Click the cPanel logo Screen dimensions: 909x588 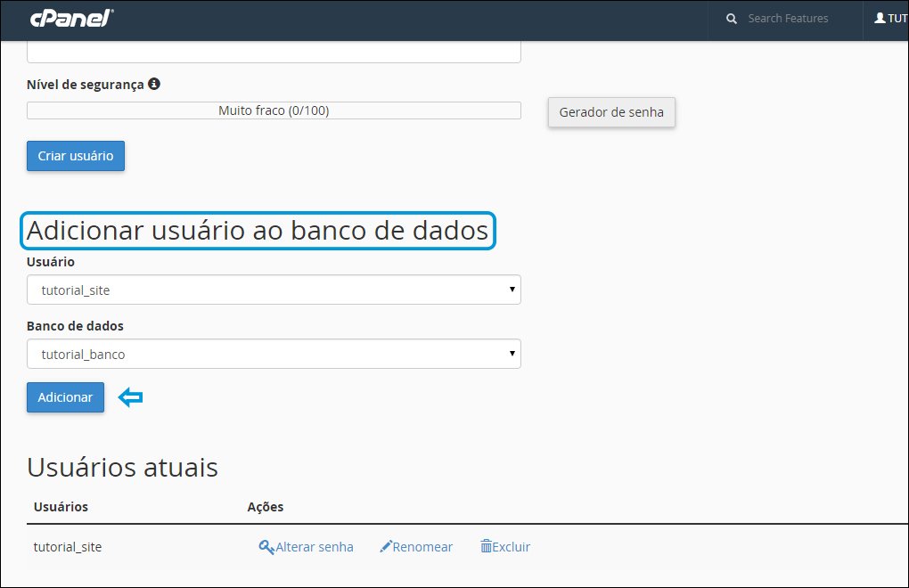pyautogui.click(x=71, y=18)
